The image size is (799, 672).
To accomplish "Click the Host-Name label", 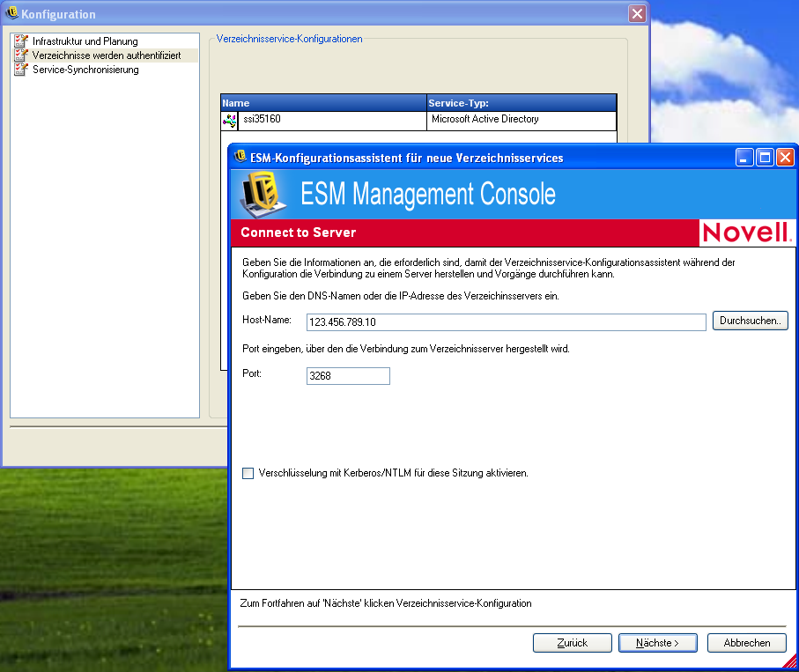I will coord(267,320).
